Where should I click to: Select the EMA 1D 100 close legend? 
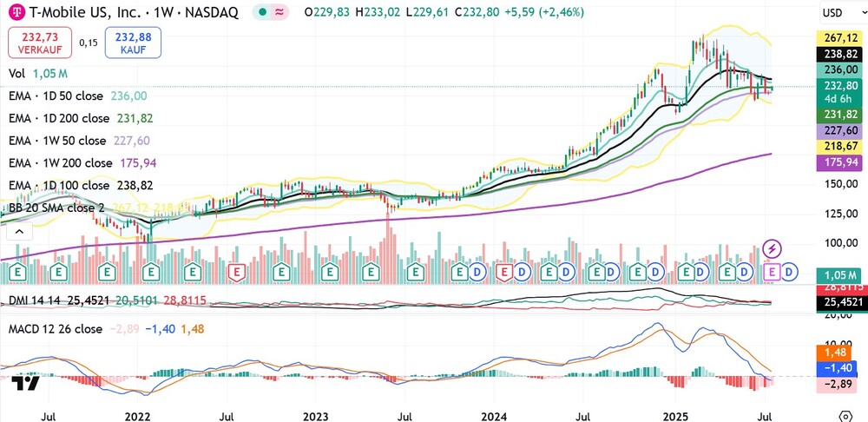[81, 186]
